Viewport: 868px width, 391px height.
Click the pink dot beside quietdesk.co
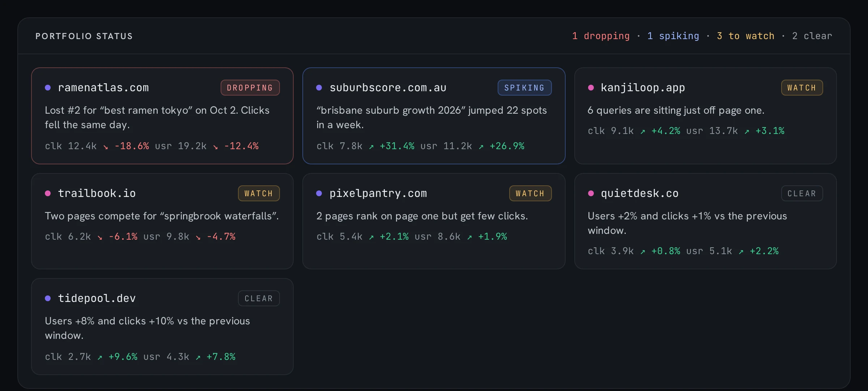tap(591, 193)
